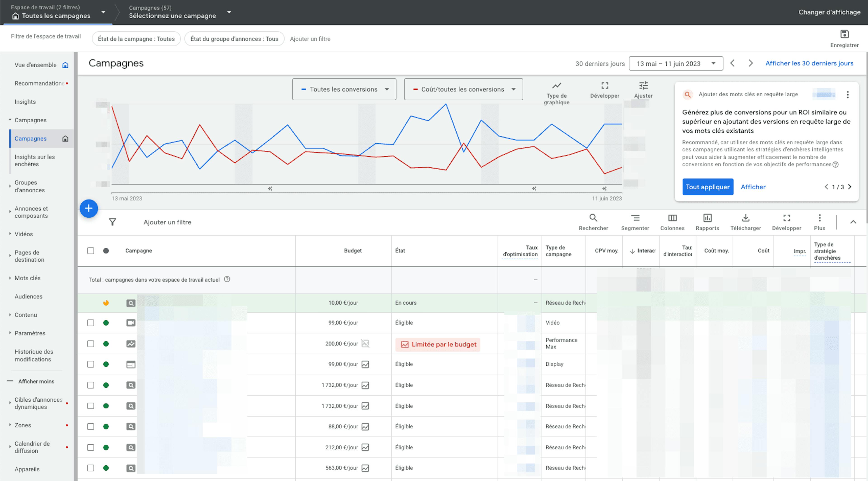The height and width of the screenshot is (481, 868).
Task: Open the Toutes les conversions metric dropdown
Action: [x=344, y=89]
